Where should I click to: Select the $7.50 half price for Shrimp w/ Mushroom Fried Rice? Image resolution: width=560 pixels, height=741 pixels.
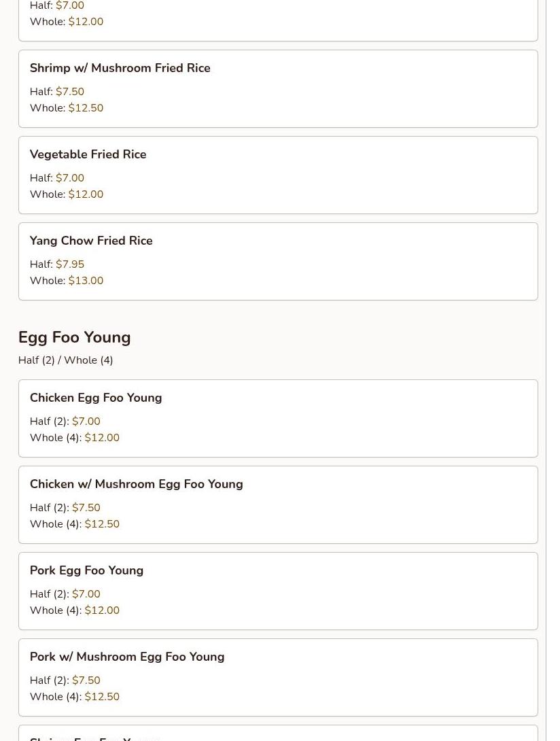[x=70, y=92]
